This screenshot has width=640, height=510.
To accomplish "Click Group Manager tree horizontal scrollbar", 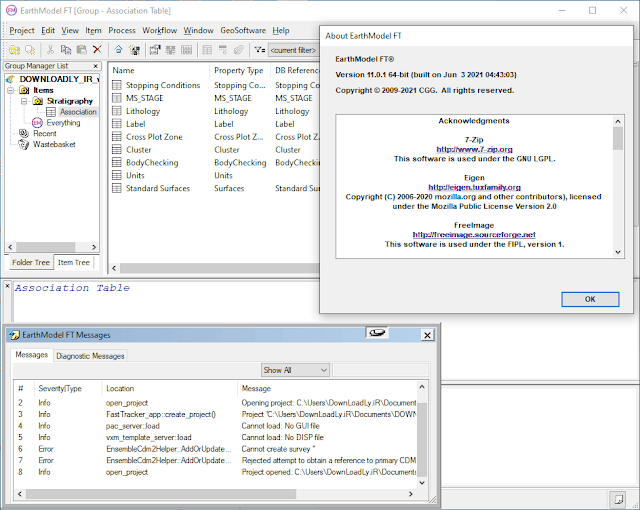I will tap(46, 247).
